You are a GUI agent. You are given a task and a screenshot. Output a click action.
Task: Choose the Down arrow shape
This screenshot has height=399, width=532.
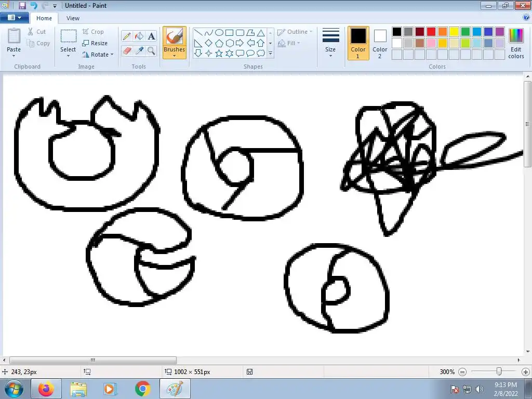tap(198, 54)
